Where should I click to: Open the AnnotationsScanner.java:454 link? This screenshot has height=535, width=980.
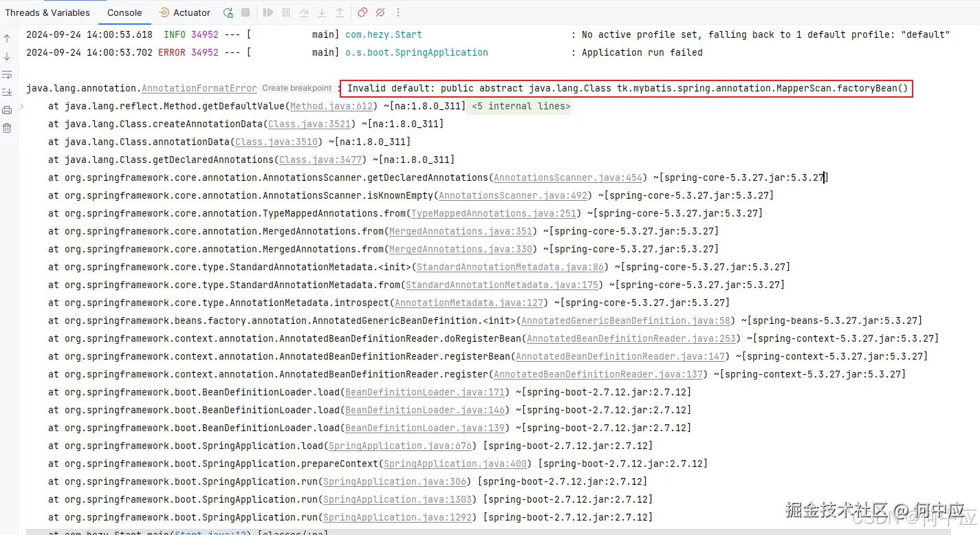click(568, 177)
